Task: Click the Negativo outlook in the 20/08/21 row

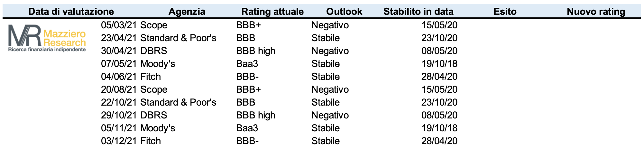Action: 330,89
